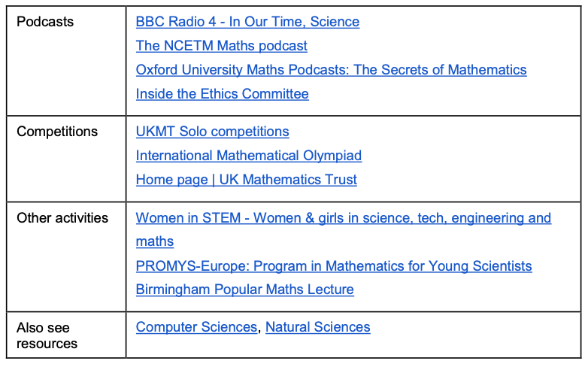Screen dimensions: 588x367
Task: Select the Also see resources label cell
Action: [x=66, y=335]
